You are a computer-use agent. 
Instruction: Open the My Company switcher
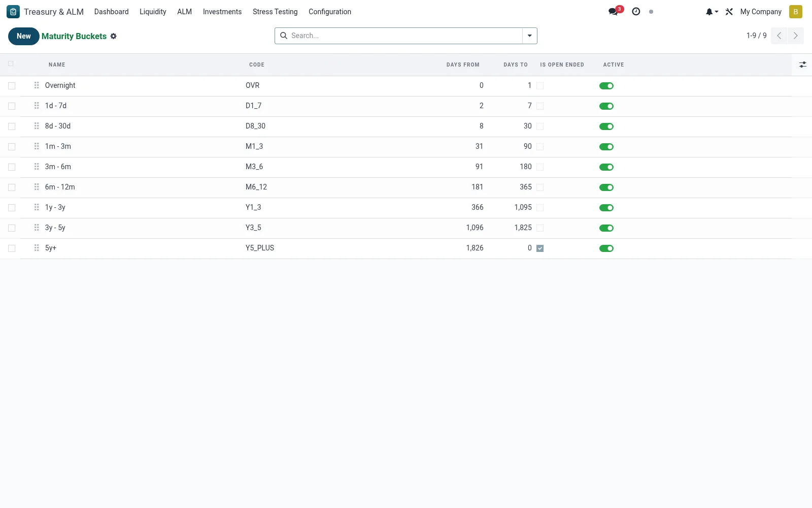click(761, 12)
